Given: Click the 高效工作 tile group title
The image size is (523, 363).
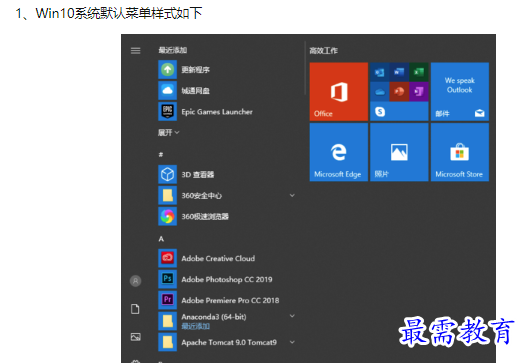Looking at the screenshot, I should tap(323, 51).
